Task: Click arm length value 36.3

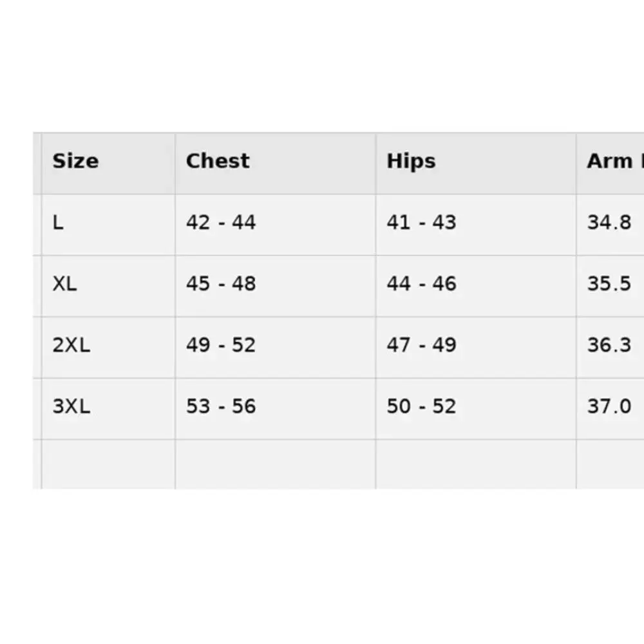Action: click(609, 345)
